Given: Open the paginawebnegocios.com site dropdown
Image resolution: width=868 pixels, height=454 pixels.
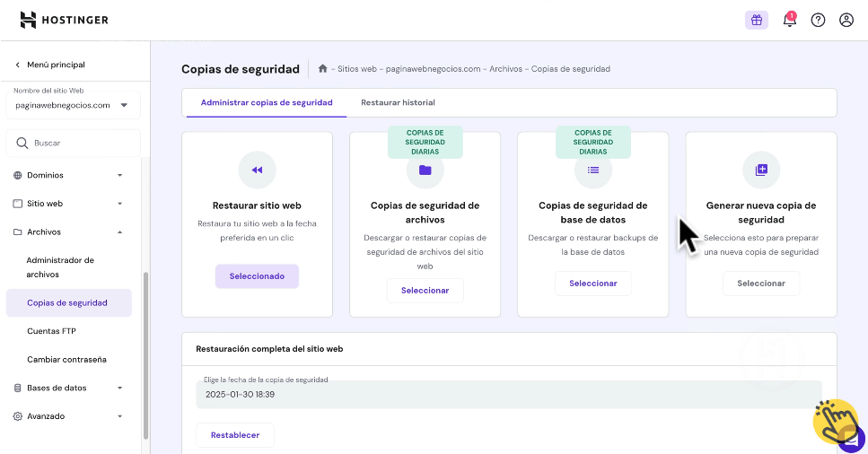Looking at the screenshot, I should pyautogui.click(x=73, y=105).
